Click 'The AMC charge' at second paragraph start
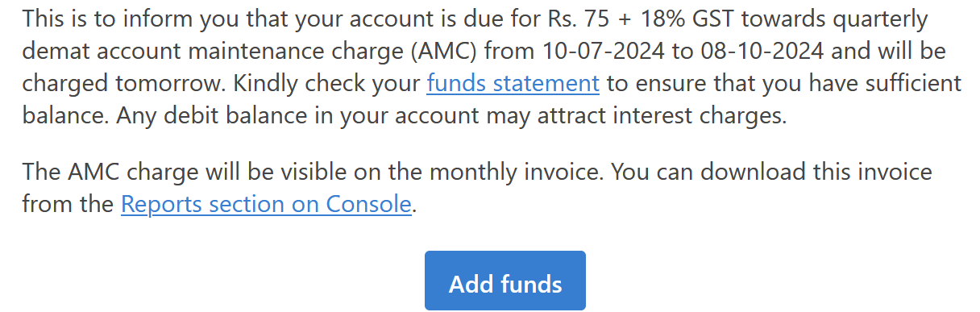This screenshot has width=980, height=312. (x=105, y=173)
